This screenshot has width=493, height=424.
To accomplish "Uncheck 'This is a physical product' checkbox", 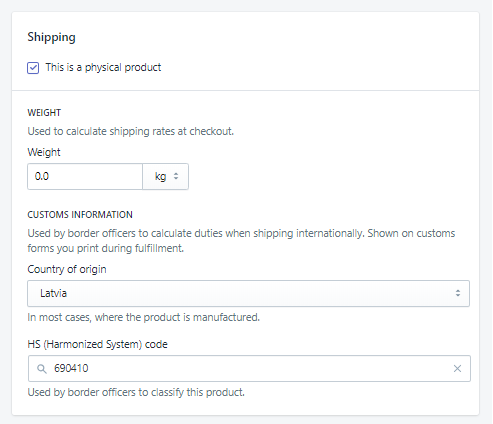I will point(33,68).
